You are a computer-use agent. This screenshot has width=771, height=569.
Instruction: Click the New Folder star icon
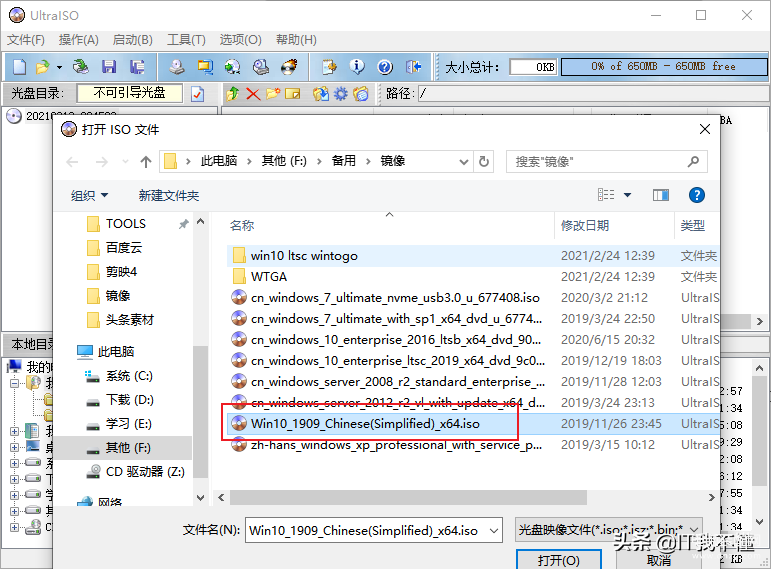pyautogui.click(x=273, y=93)
